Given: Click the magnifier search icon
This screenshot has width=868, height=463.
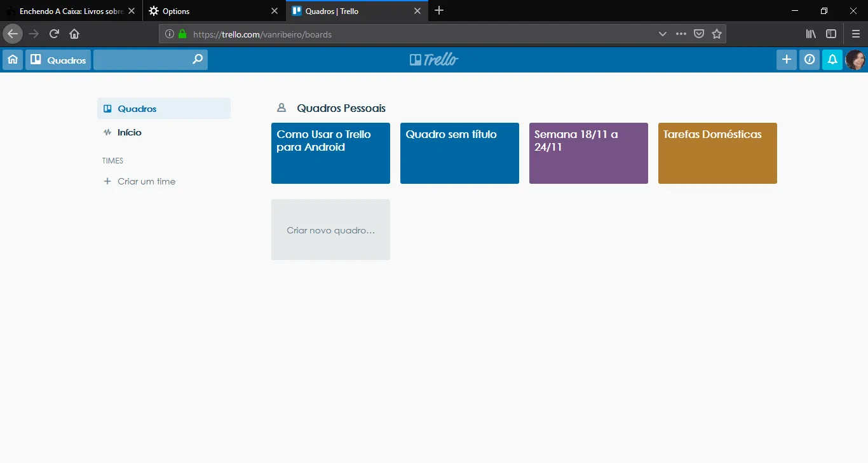Looking at the screenshot, I should [x=198, y=60].
